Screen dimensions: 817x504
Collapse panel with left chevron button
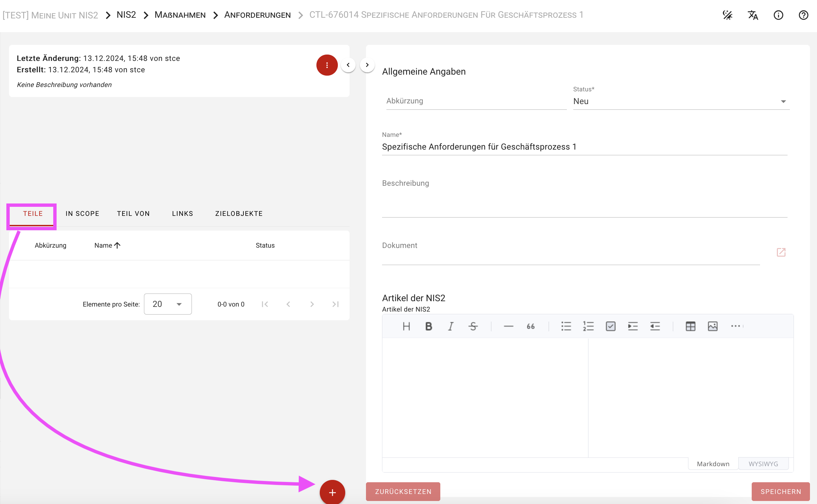(348, 65)
